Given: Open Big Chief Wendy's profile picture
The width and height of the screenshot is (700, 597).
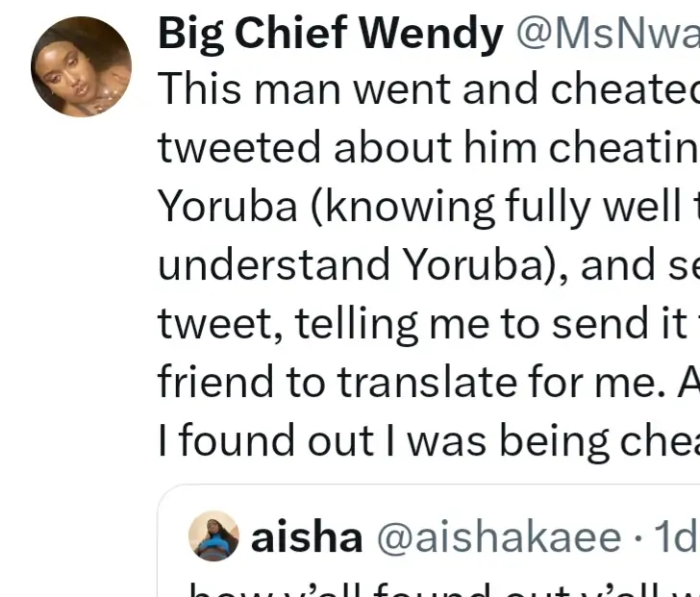Looking at the screenshot, I should pos(82,66).
